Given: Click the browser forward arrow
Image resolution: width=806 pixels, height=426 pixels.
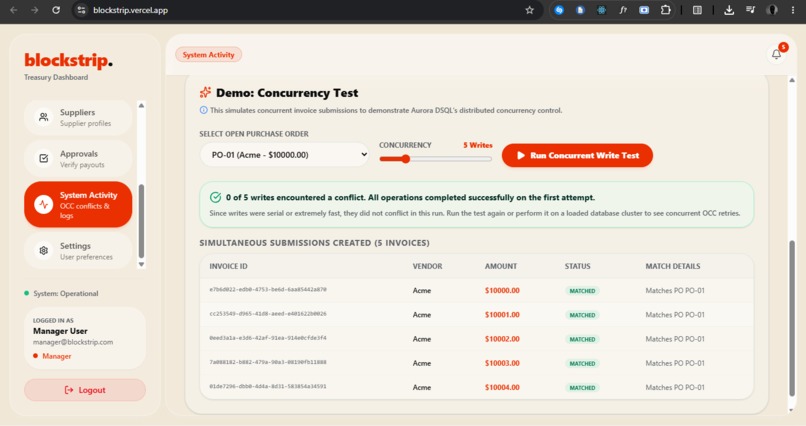Looking at the screenshot, I should 34,10.
